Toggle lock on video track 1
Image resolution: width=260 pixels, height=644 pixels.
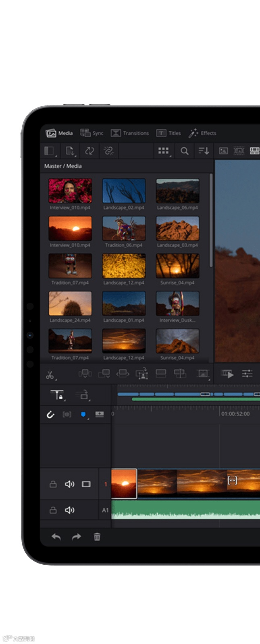click(x=53, y=484)
